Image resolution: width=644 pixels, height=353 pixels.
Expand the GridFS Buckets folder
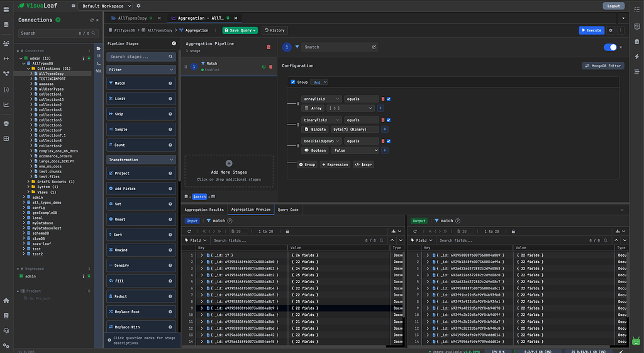pos(28,182)
